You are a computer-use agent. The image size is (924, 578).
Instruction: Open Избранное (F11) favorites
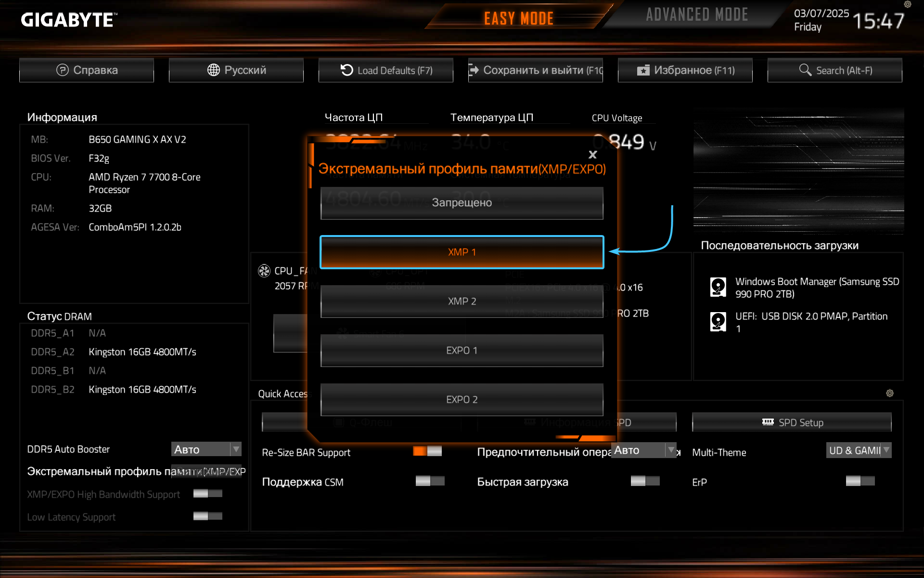coord(685,70)
